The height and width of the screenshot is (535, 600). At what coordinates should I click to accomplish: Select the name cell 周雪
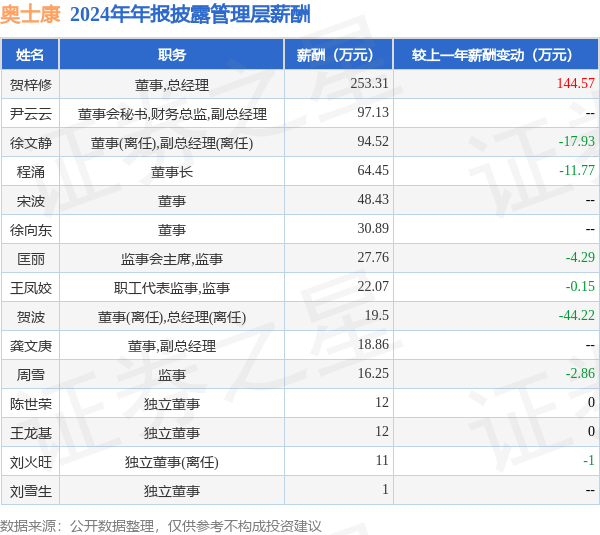click(31, 375)
